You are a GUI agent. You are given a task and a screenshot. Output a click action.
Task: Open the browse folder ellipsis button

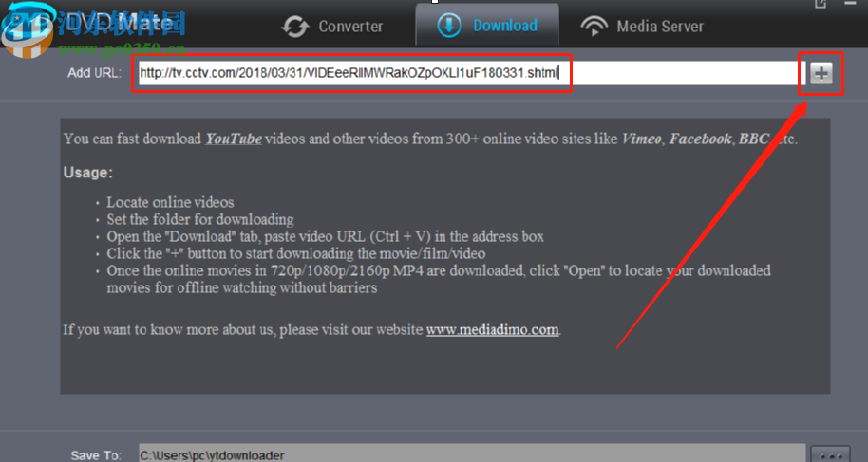[x=830, y=454]
